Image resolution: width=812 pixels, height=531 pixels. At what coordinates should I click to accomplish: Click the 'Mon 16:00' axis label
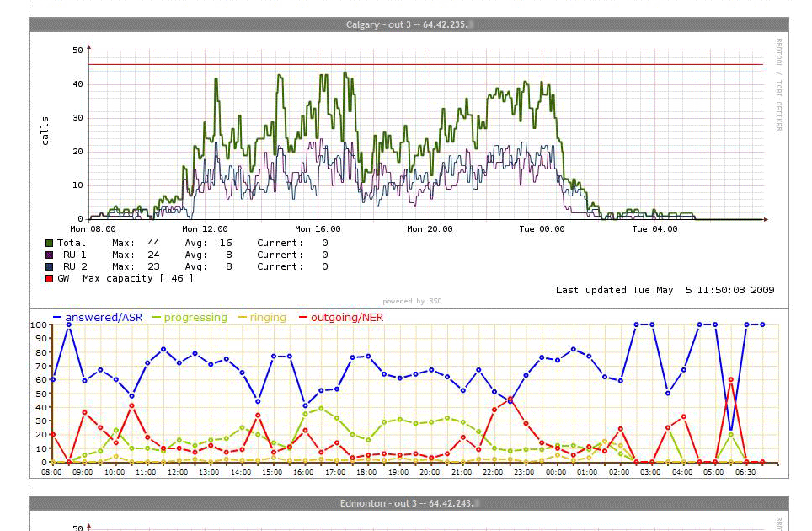coord(318,228)
